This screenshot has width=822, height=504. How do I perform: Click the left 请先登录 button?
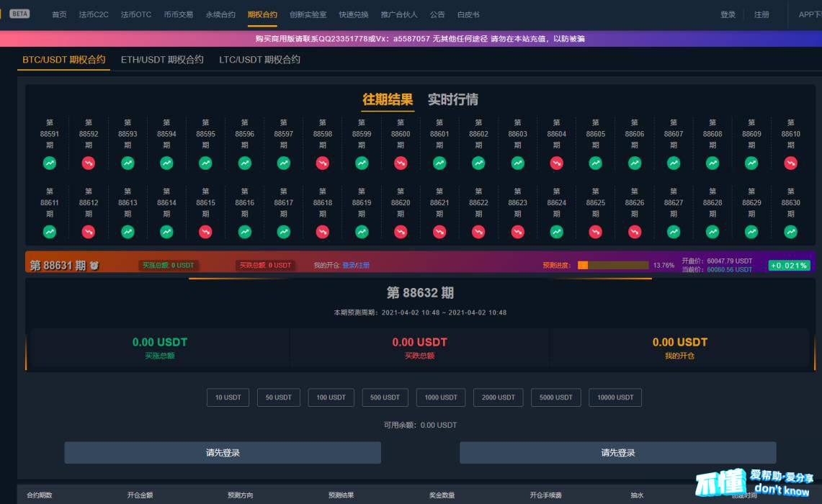(x=223, y=453)
